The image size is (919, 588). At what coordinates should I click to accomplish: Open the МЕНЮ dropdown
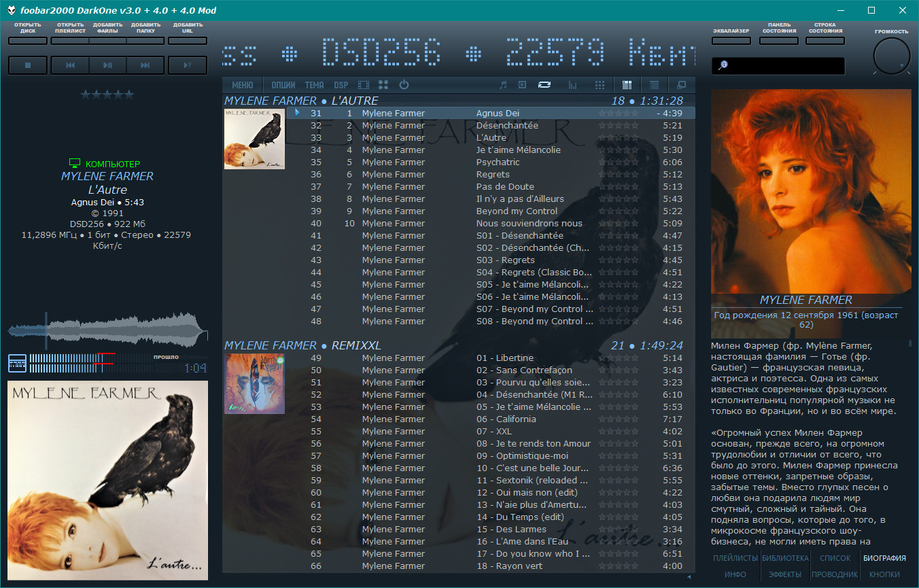tap(243, 85)
